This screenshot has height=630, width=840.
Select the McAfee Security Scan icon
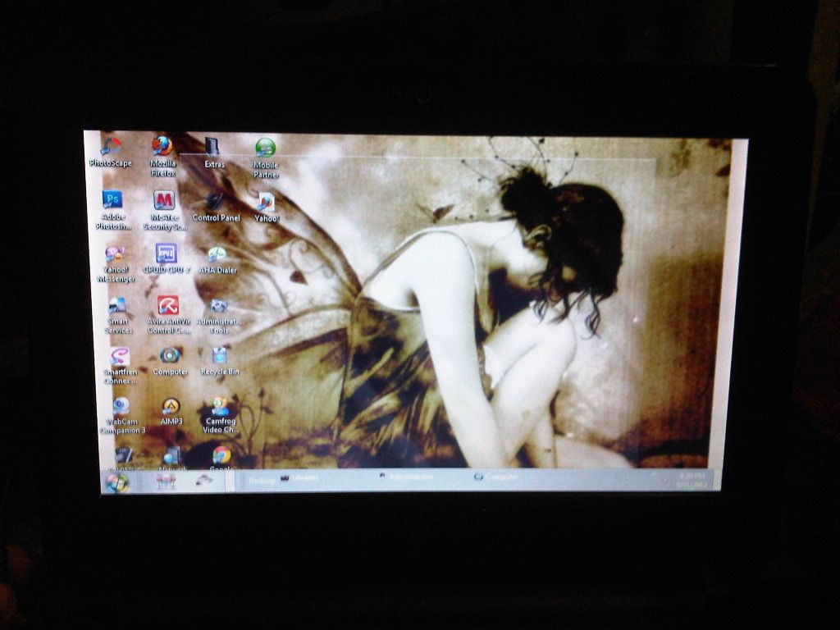[164, 211]
